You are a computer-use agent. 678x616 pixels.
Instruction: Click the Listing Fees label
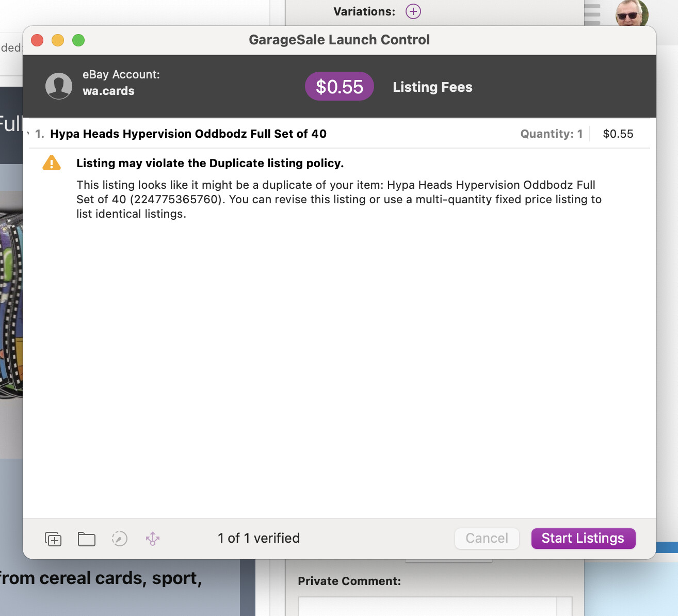point(432,87)
